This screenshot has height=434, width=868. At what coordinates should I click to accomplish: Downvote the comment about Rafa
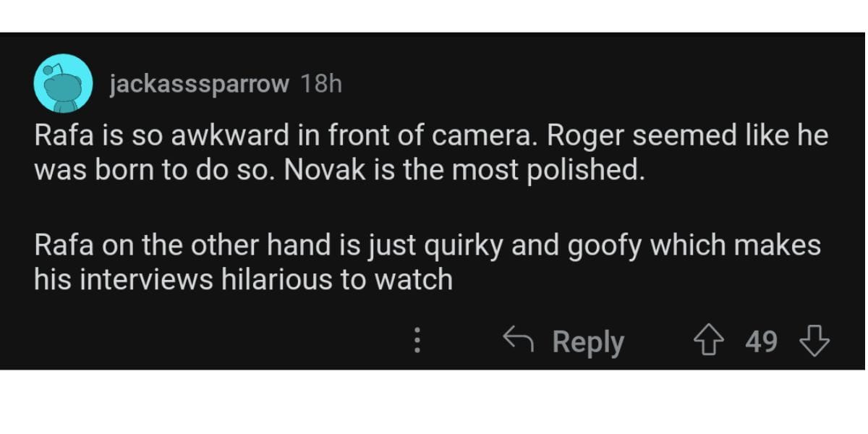815,341
